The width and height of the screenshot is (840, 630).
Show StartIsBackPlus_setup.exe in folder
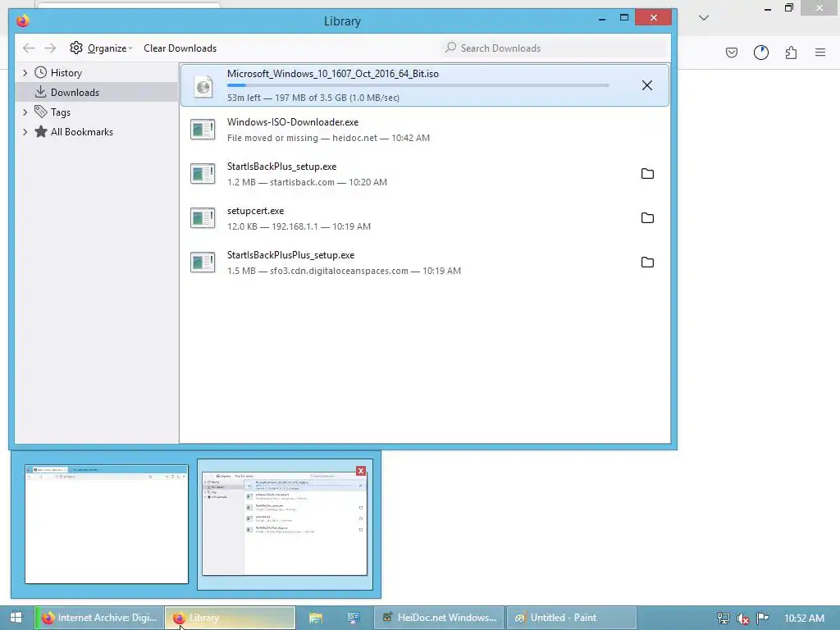click(x=648, y=174)
